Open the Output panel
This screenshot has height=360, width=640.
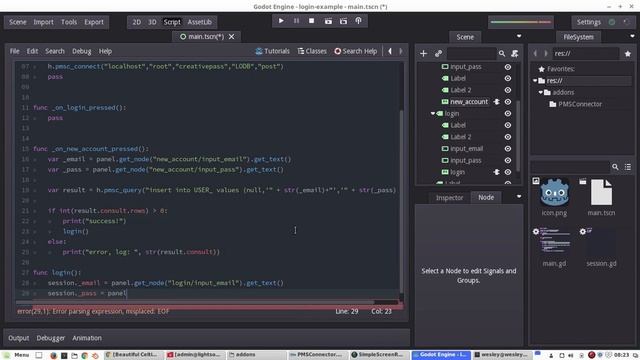pyautogui.click(x=18, y=338)
